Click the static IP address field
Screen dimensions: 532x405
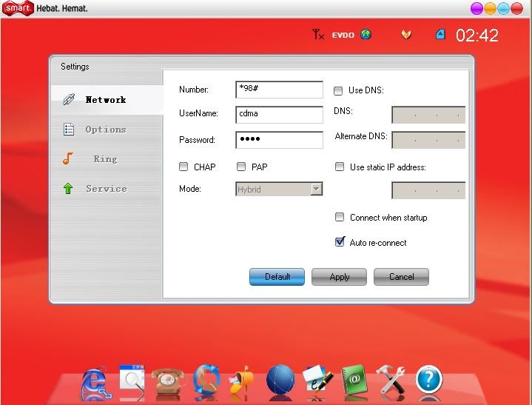coord(428,190)
